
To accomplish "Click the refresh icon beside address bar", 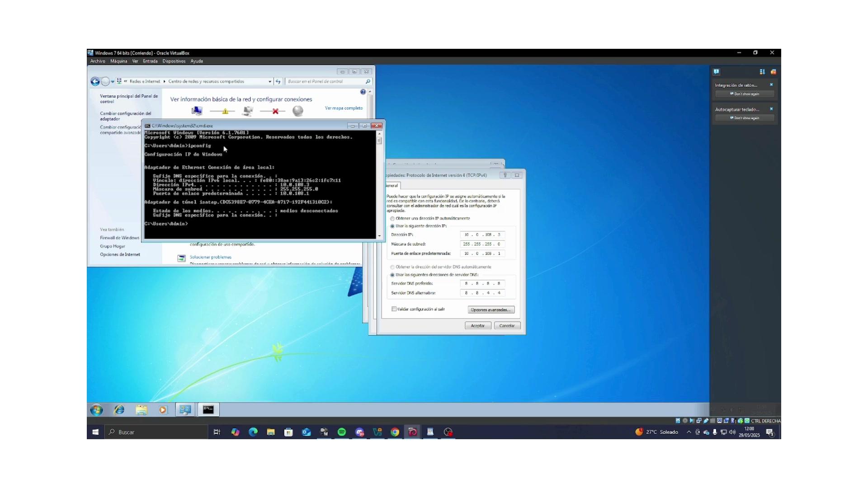I will [278, 81].
